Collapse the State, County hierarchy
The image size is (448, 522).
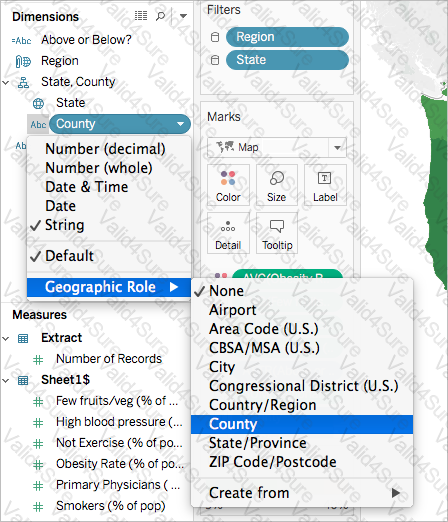point(6,82)
